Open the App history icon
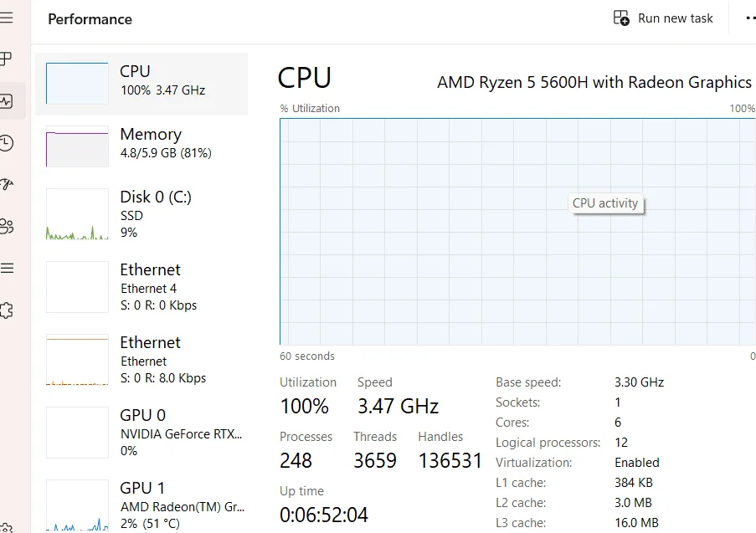The width and height of the screenshot is (756, 533). click(x=6, y=143)
